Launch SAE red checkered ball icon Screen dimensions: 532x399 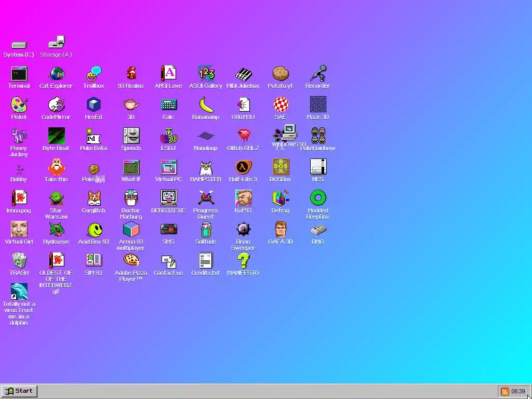click(x=280, y=105)
